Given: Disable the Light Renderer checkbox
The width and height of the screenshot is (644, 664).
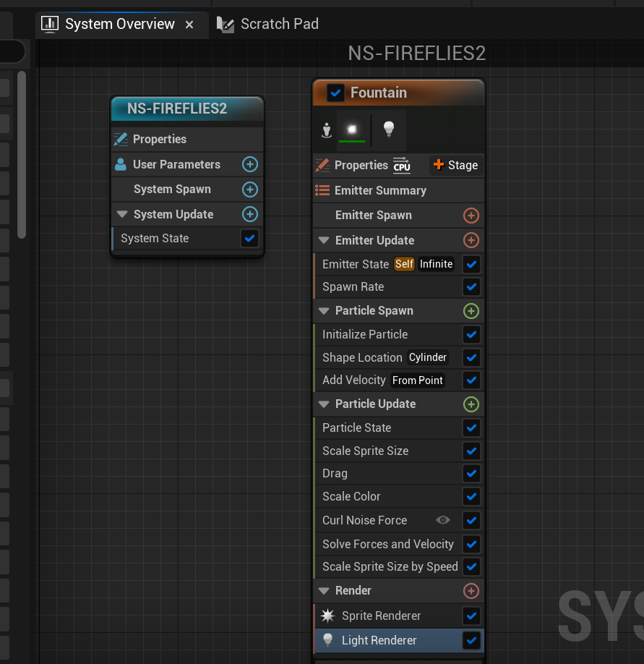Looking at the screenshot, I should coord(471,640).
